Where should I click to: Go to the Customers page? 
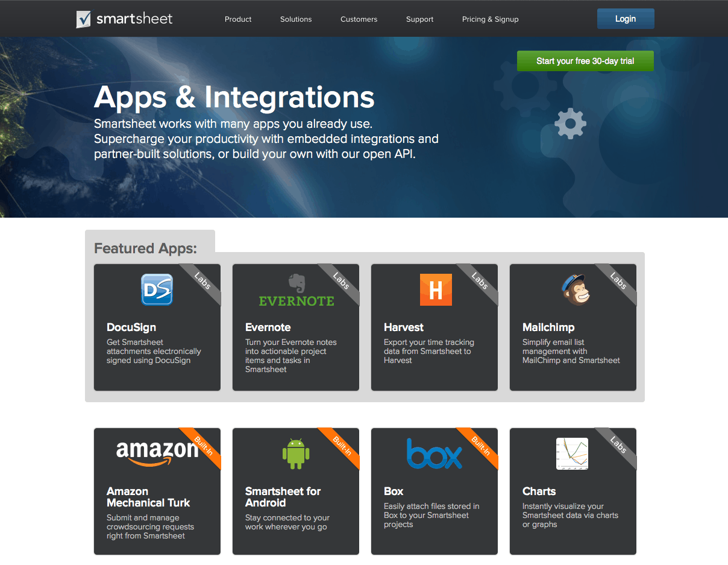coord(359,19)
